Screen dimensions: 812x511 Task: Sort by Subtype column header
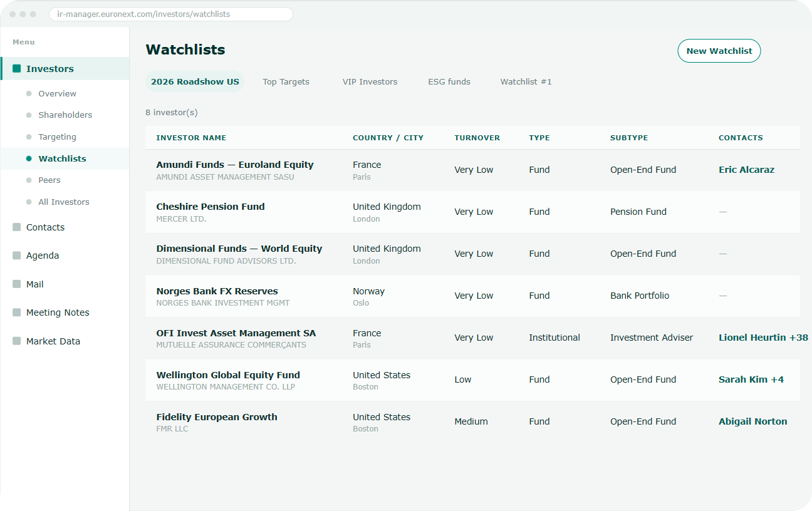pyautogui.click(x=629, y=138)
